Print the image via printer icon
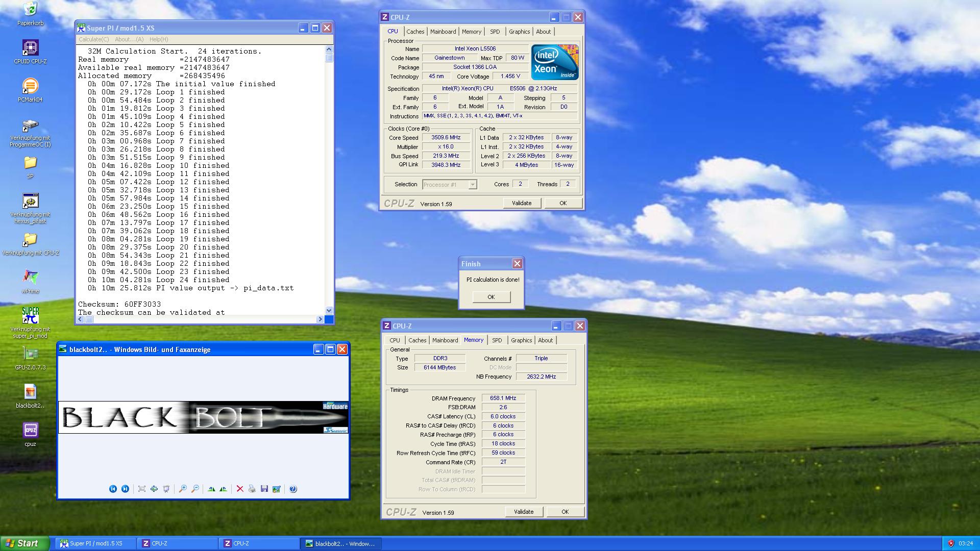980x551 pixels. click(252, 489)
